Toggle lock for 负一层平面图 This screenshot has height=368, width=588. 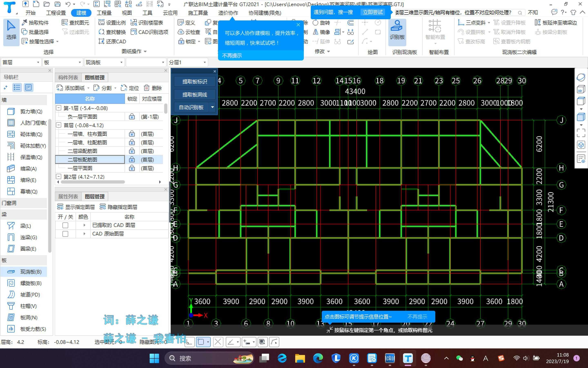pyautogui.click(x=132, y=117)
